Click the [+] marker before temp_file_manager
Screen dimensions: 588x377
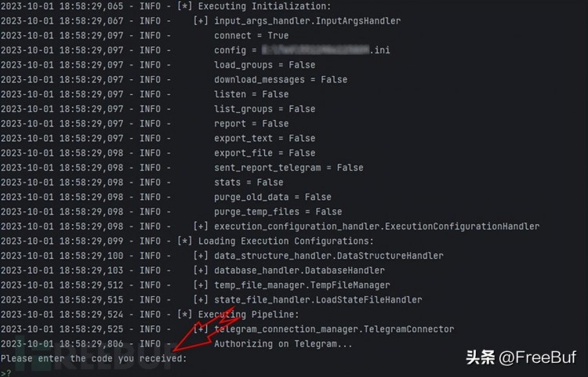tap(200, 285)
